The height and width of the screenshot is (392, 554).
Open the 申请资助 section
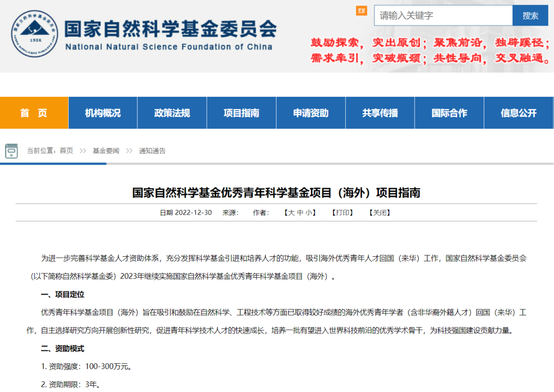tap(311, 113)
